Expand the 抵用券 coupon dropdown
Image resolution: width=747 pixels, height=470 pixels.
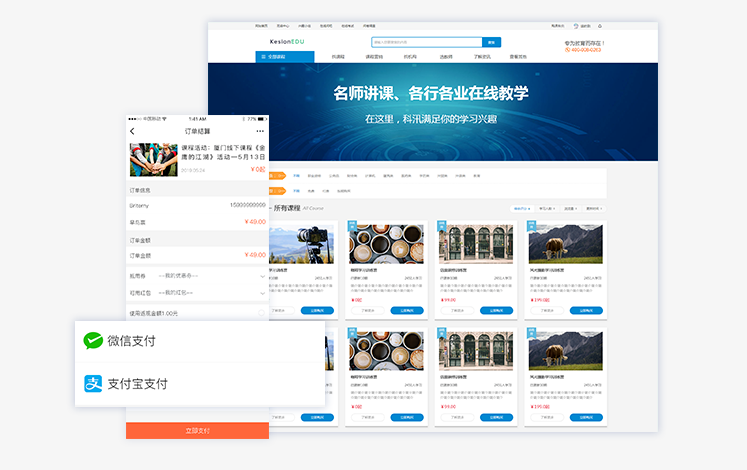[261, 276]
